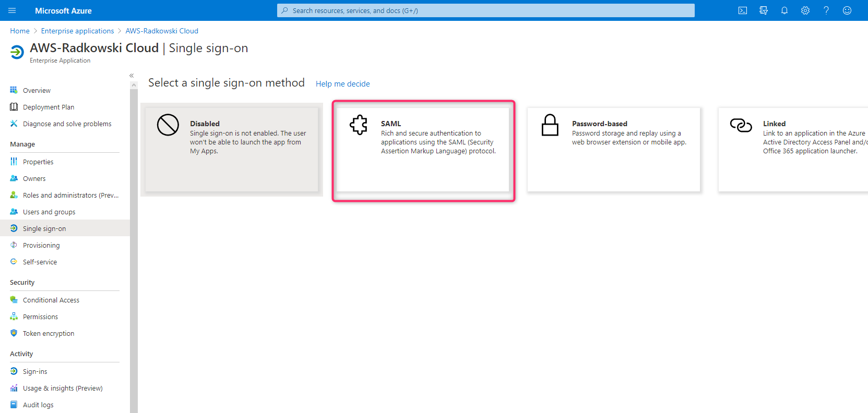Click the Usage & insights chart icon
The image size is (868, 413).
pos(14,388)
